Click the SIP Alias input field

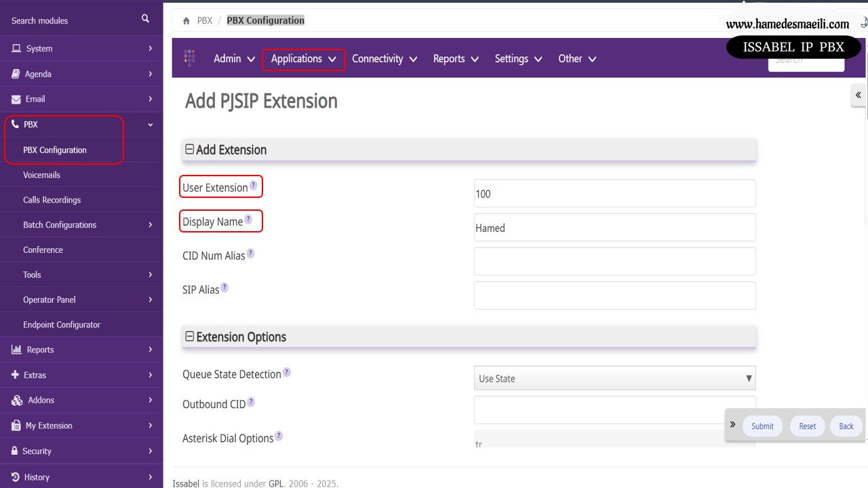tap(614, 296)
